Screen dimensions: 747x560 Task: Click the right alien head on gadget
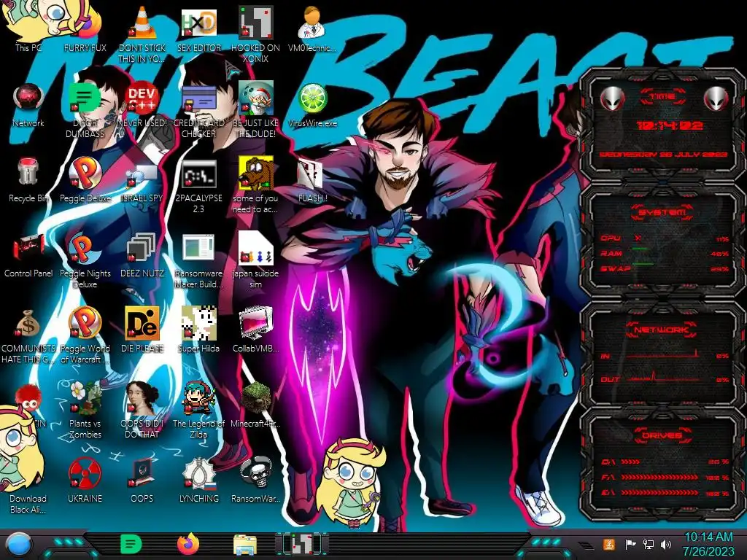click(x=716, y=99)
